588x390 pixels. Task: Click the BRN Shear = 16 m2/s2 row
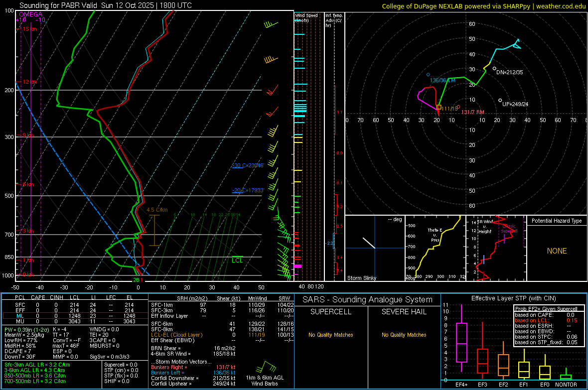[x=193, y=348]
